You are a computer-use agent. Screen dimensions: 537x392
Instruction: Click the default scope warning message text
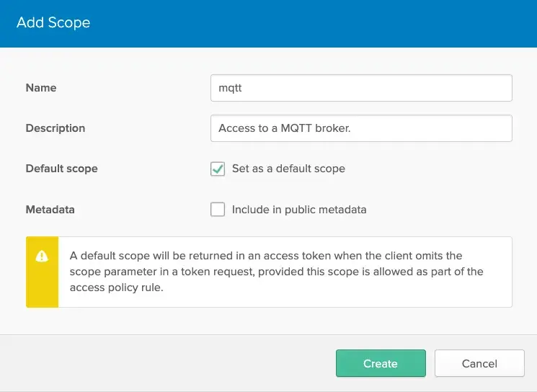pos(276,272)
